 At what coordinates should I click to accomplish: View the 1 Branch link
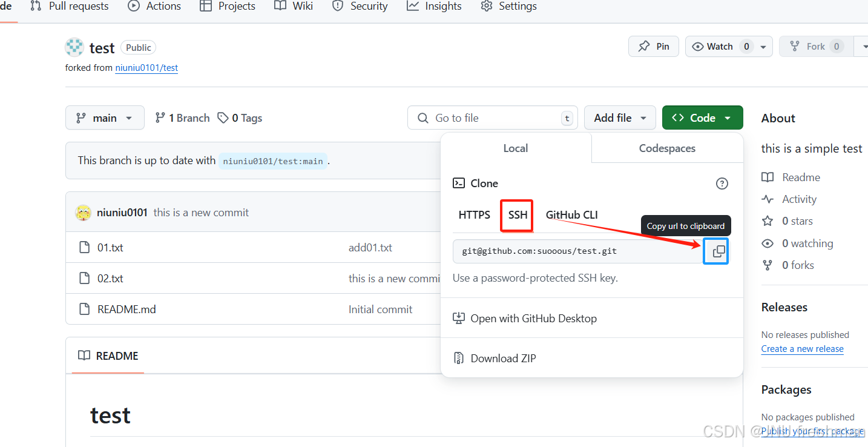click(x=182, y=118)
